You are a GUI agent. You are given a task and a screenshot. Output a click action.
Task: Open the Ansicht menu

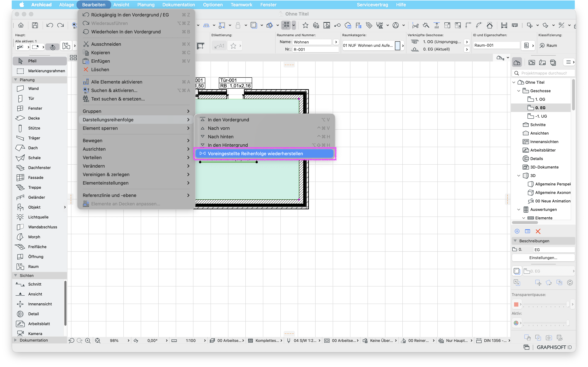tap(121, 5)
